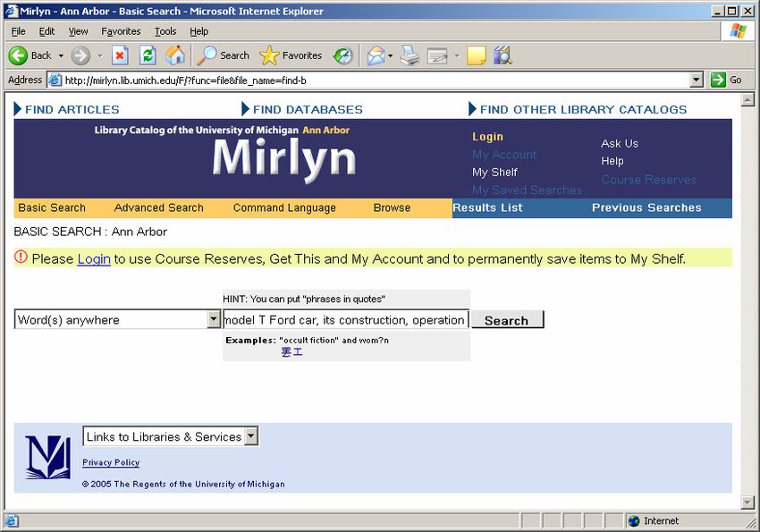Click the IE icon in title bar
The width and height of the screenshot is (760, 532).
[x=11, y=11]
